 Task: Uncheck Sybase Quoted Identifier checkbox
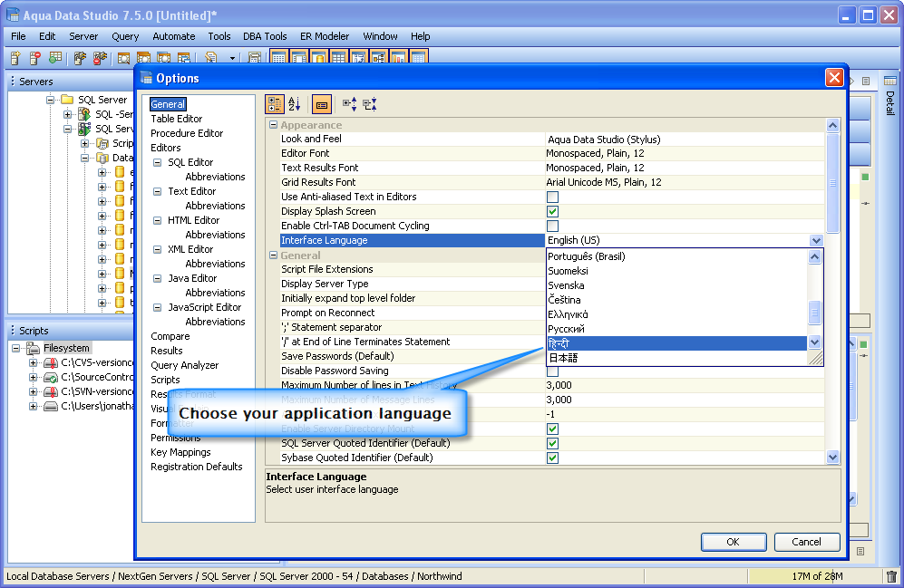pyautogui.click(x=552, y=458)
